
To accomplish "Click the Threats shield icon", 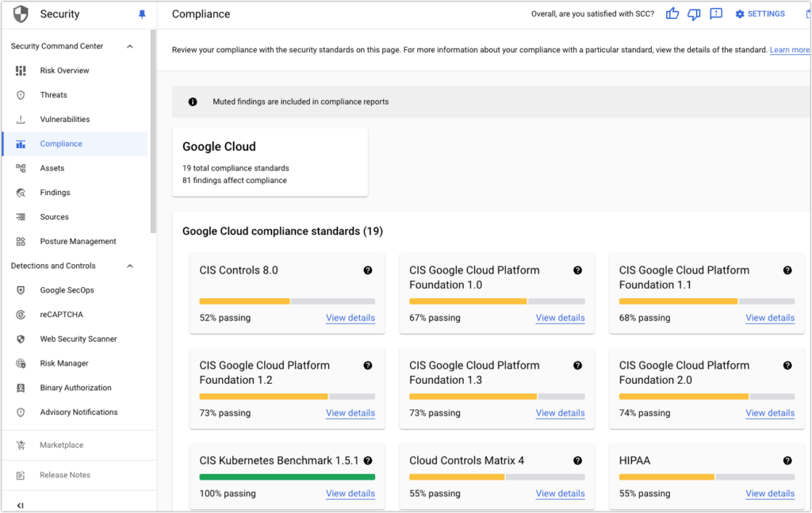I will pyautogui.click(x=21, y=94).
